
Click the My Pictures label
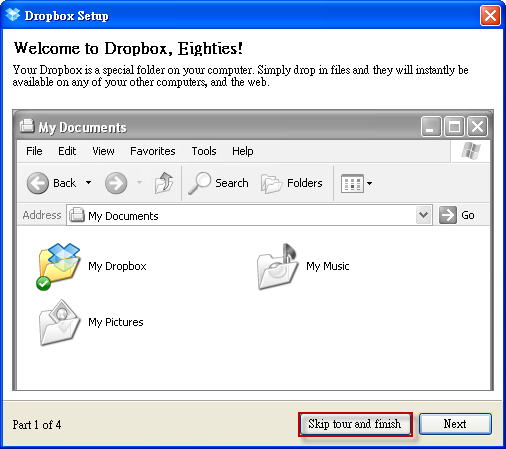(x=116, y=322)
